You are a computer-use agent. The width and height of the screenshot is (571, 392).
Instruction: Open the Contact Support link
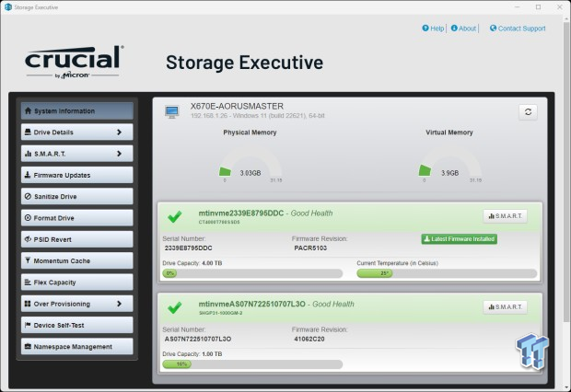[x=518, y=29]
